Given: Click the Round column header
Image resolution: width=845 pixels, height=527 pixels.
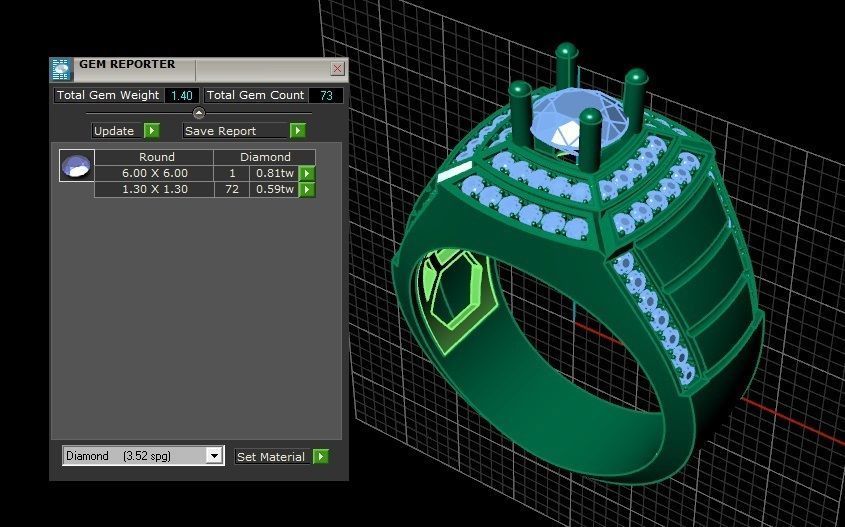Looking at the screenshot, I should [x=156, y=157].
